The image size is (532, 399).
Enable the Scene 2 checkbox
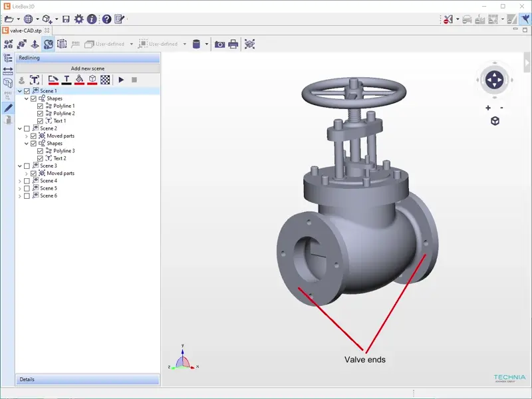27,128
